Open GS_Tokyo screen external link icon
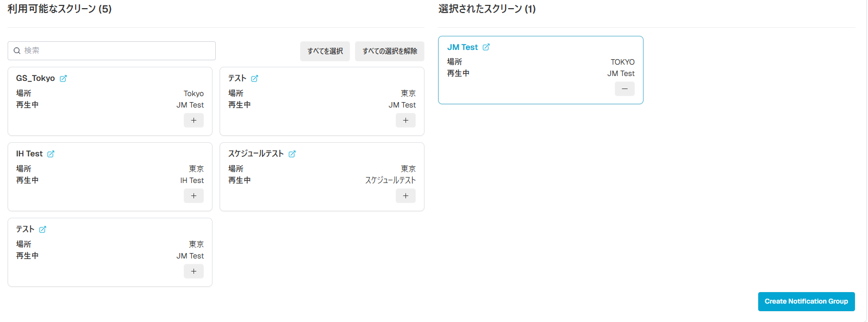The width and height of the screenshot is (868, 322). 63,78
